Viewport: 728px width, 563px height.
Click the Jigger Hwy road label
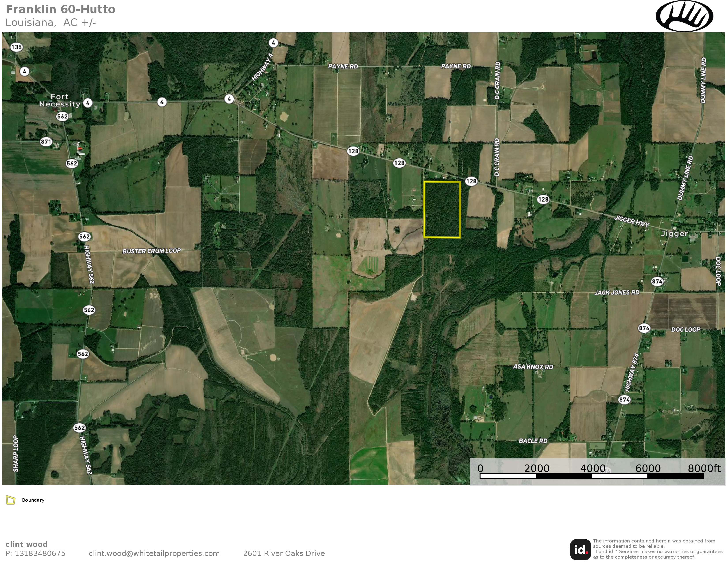click(x=631, y=221)
